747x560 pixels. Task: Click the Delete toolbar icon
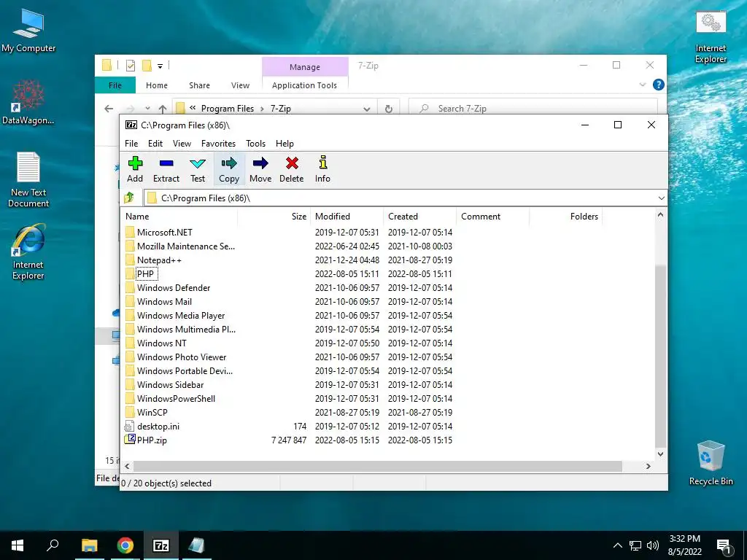[x=292, y=163]
